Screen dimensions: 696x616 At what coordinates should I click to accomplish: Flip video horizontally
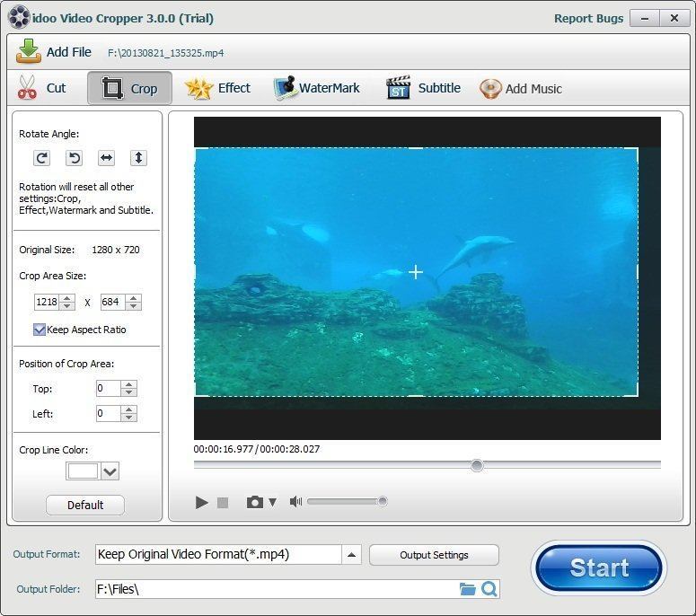(x=107, y=158)
